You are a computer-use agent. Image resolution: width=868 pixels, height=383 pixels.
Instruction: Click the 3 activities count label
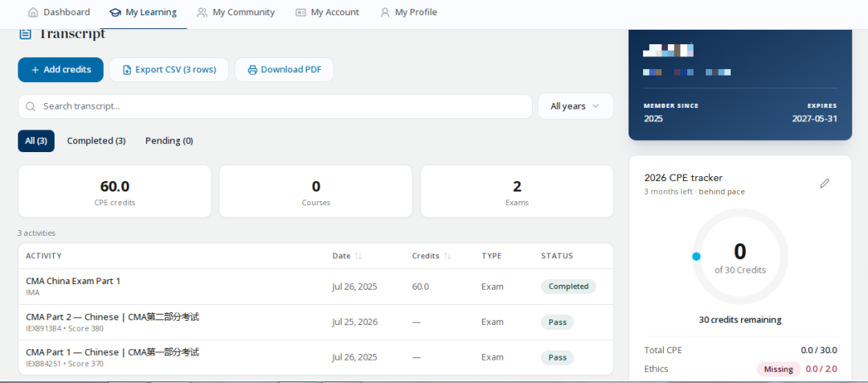click(x=36, y=233)
